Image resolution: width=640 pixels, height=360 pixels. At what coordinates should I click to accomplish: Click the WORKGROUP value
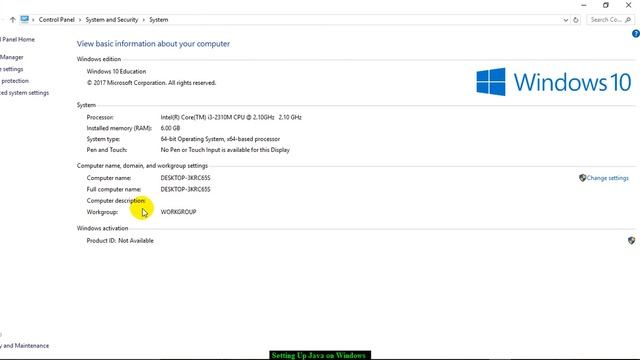click(178, 212)
